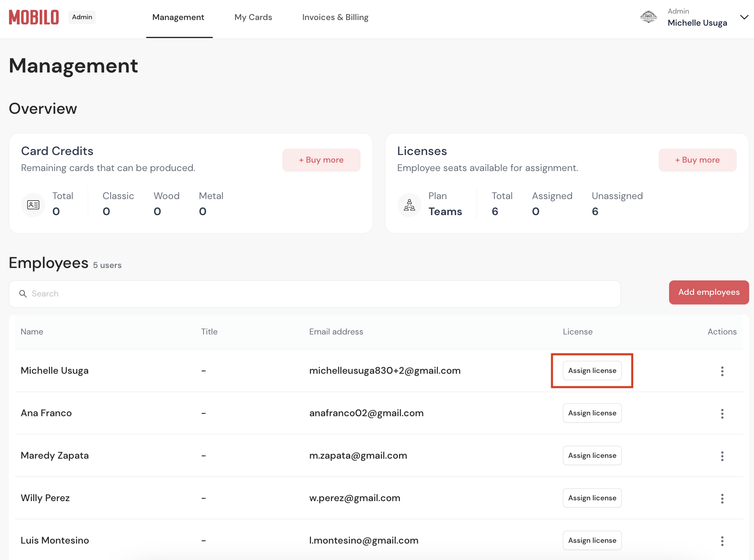Select the Management tab
Image resolution: width=754 pixels, height=560 pixels.
[178, 17]
